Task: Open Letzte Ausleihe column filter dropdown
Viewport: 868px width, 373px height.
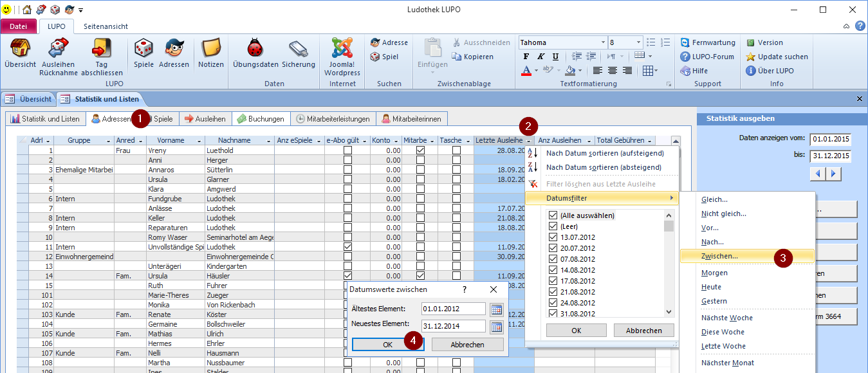Action: 529,141
